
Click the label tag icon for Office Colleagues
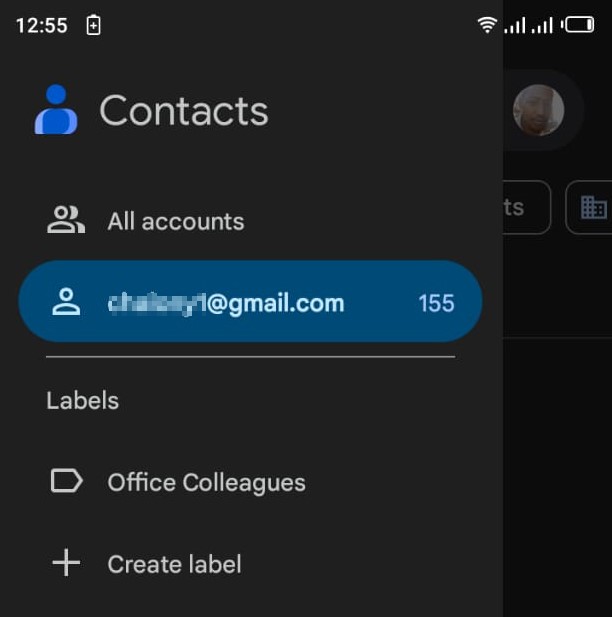click(x=67, y=480)
